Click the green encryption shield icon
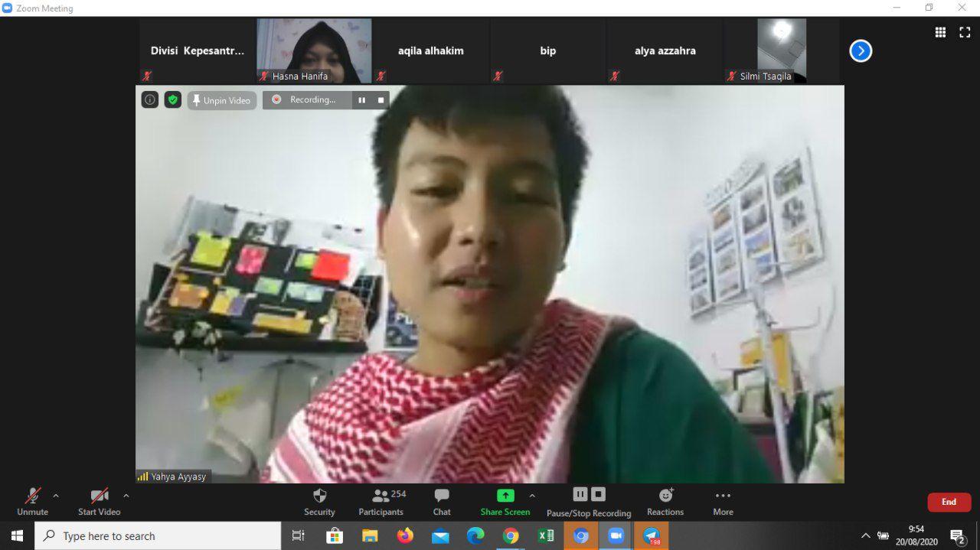This screenshot has width=980, height=550. click(x=173, y=99)
